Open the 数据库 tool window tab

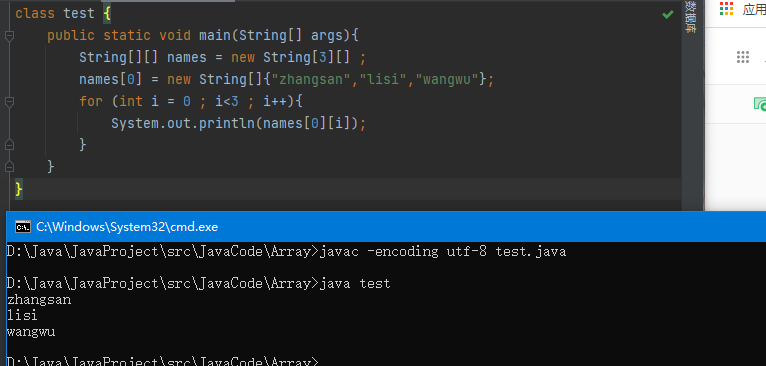coord(690,17)
